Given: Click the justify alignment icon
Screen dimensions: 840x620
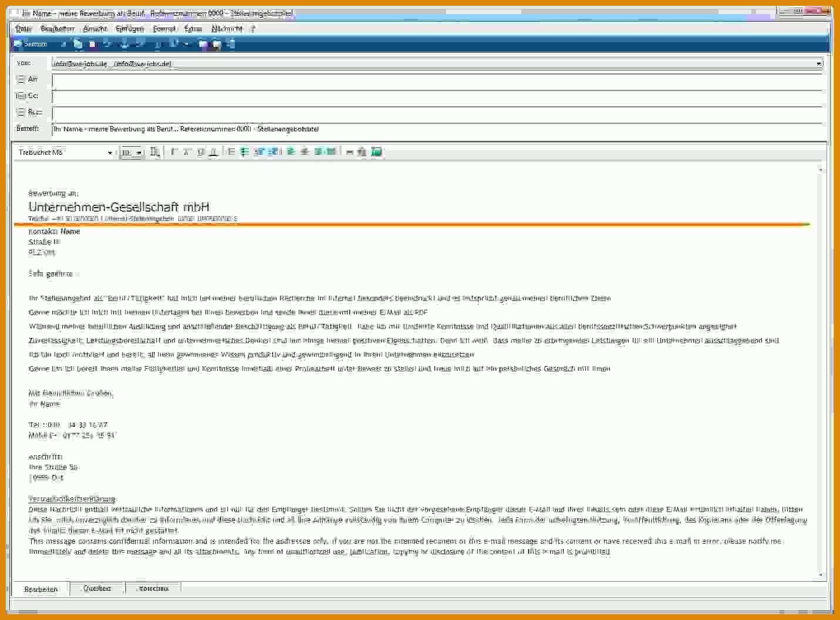Looking at the screenshot, I should [332, 152].
